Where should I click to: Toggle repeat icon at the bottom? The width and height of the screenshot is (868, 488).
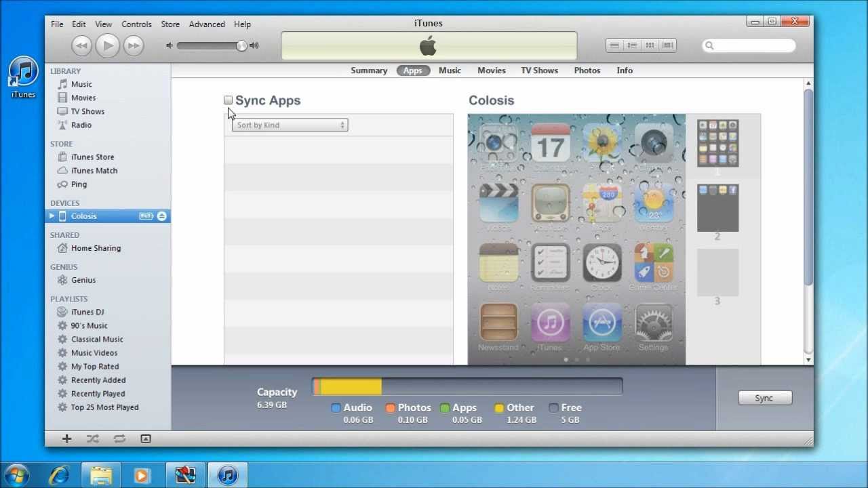119,439
